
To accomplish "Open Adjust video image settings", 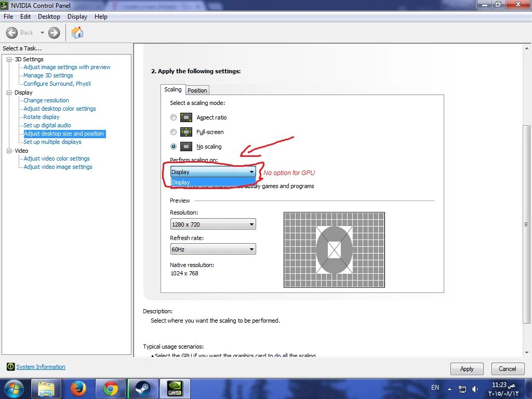I will 58,167.
